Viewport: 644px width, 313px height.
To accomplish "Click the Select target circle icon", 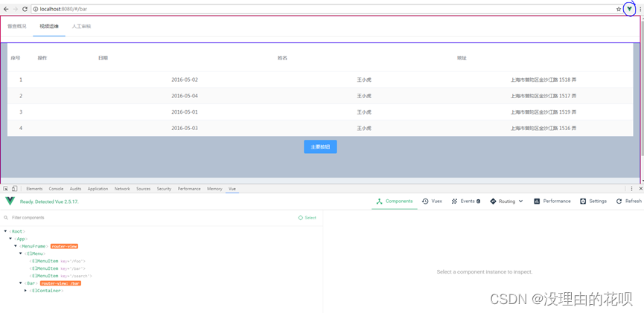I will point(301,218).
